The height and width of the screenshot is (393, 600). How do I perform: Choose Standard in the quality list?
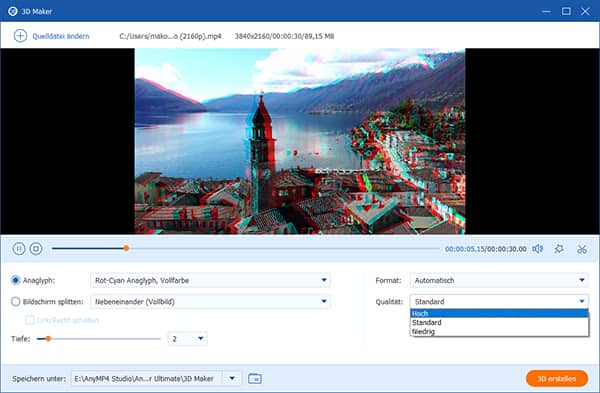[499, 323]
